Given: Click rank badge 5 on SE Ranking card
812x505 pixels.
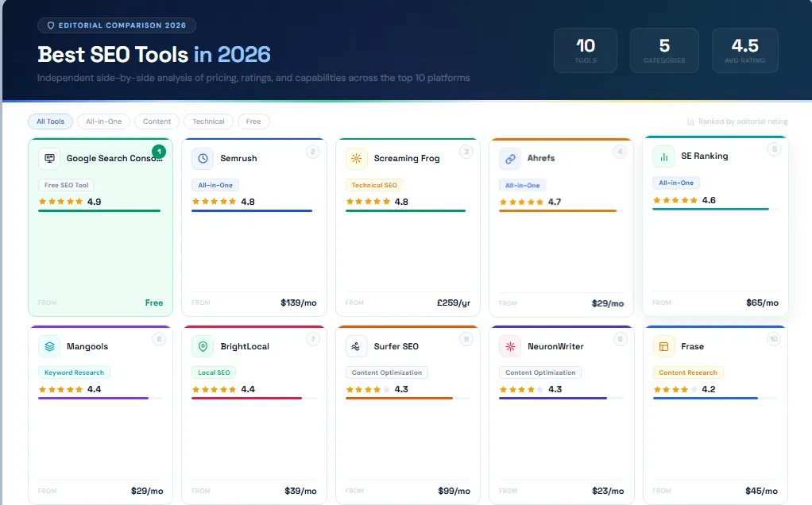Looking at the screenshot, I should (x=774, y=149).
